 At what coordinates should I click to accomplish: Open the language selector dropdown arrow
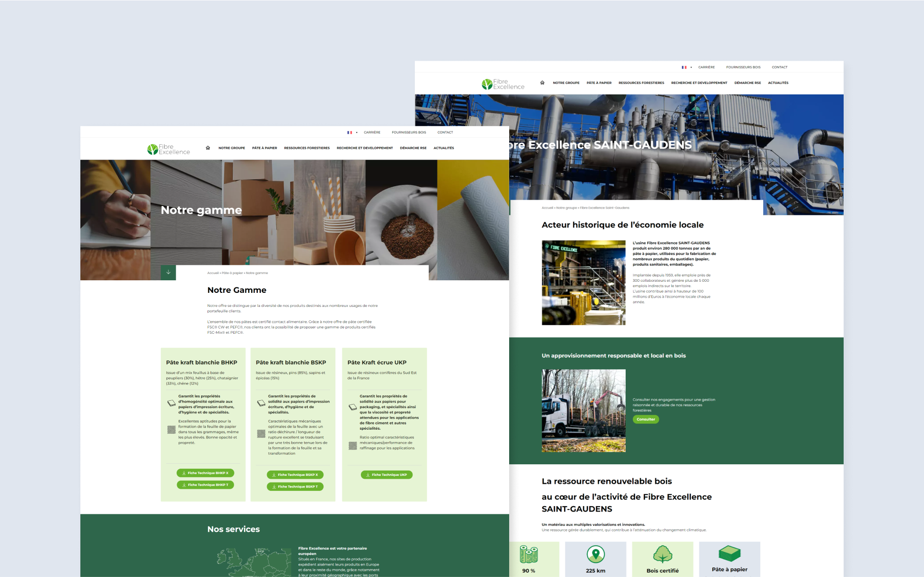pos(356,132)
